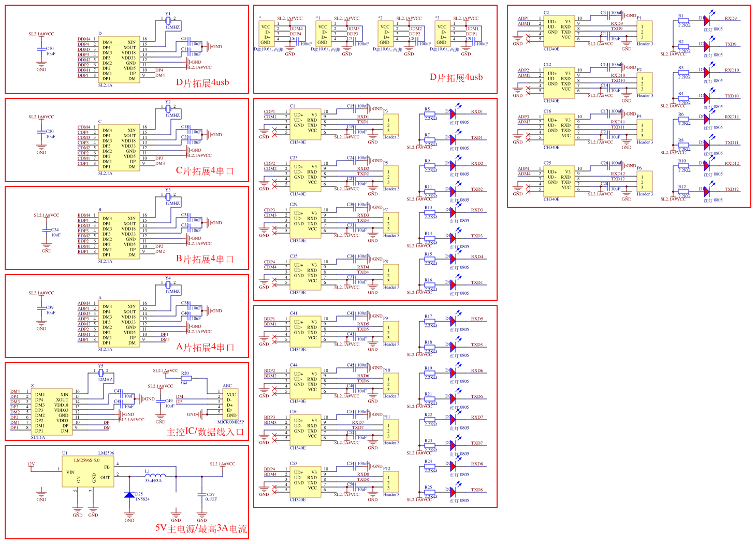Click capacitor C57 0.1UF symbol
Viewport: 756px width, 544px height.
(202, 494)
